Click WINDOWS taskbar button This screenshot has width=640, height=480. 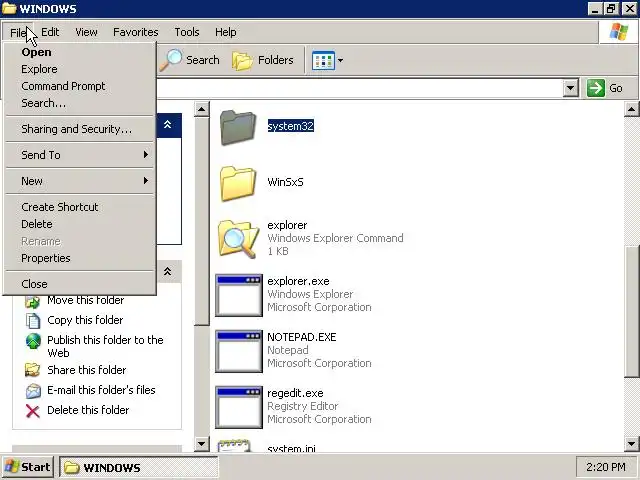pyautogui.click(x=139, y=467)
